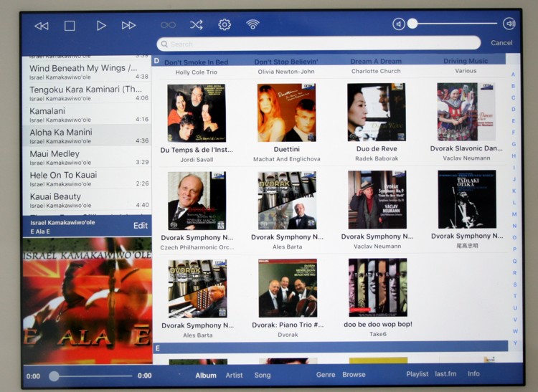
Task: Open doo be doo wop bop! album cover
Action: tap(378, 287)
